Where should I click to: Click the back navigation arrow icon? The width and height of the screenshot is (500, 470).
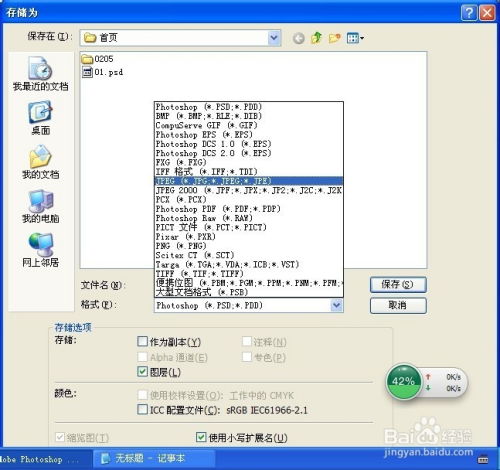point(299,38)
